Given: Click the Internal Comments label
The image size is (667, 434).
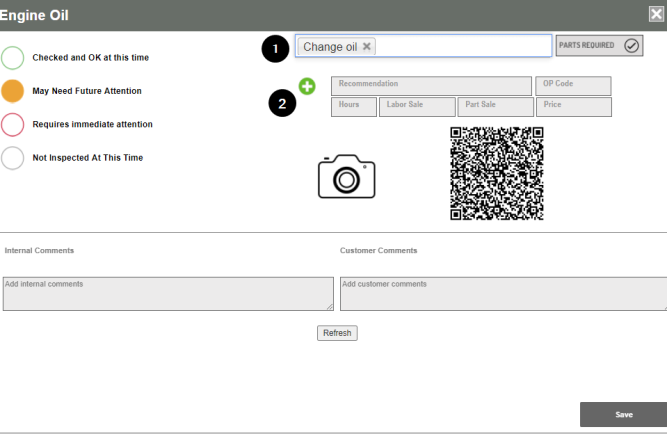Looking at the screenshot, I should (x=39, y=251).
